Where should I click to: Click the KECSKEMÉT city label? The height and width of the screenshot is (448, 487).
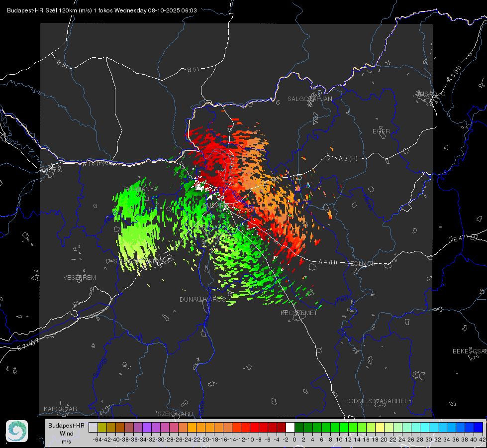click(x=299, y=313)
